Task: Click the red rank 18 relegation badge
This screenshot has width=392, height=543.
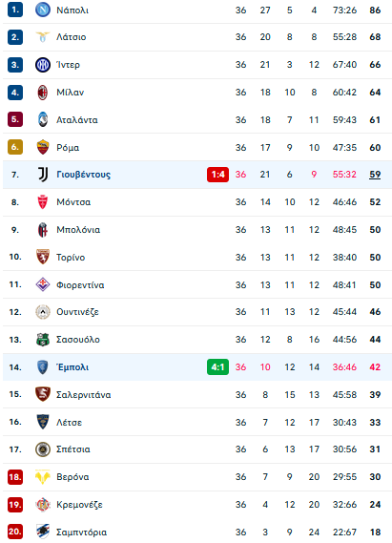Action: click(x=15, y=477)
